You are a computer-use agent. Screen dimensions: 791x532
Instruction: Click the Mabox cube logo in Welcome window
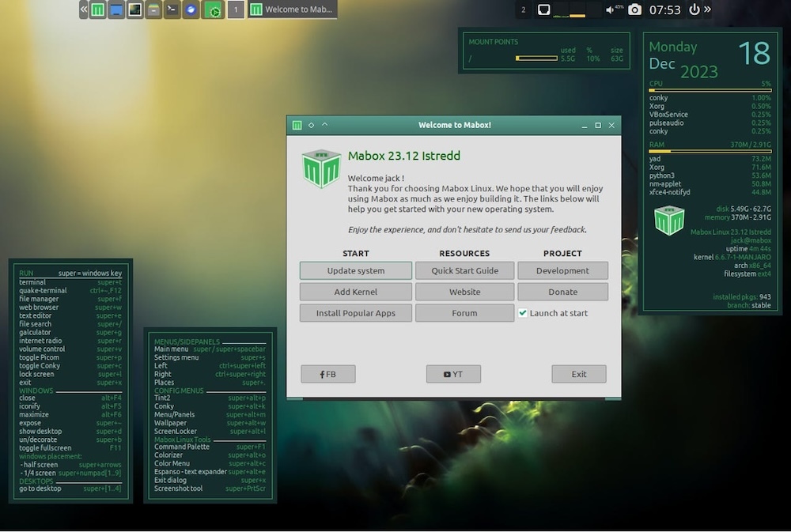(x=321, y=168)
